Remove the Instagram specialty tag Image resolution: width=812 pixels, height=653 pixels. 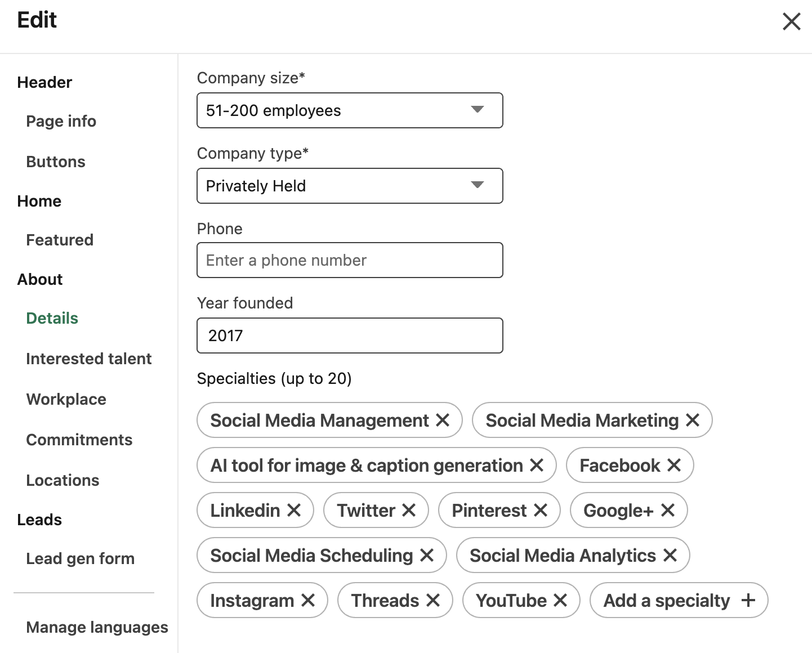(x=308, y=600)
